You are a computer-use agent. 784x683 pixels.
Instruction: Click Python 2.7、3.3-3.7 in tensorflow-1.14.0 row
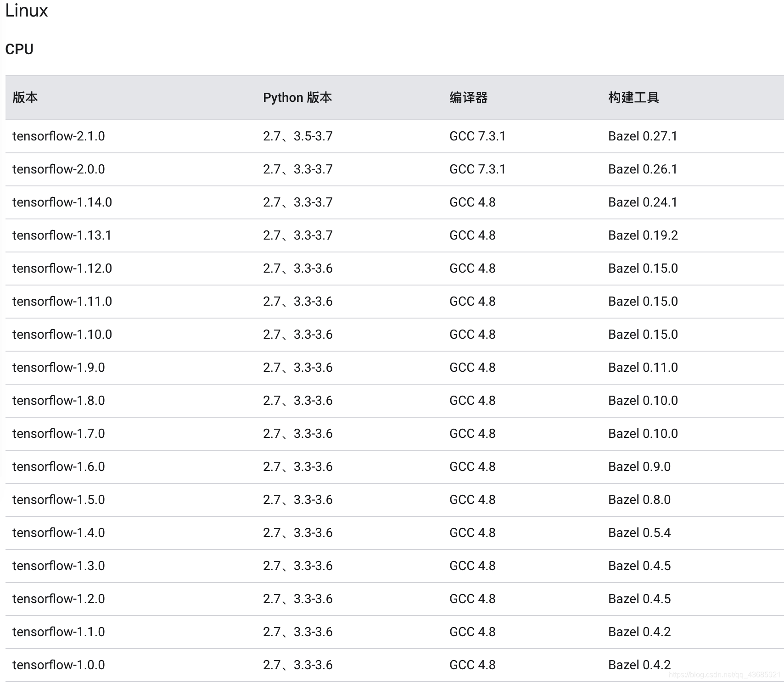point(298,202)
